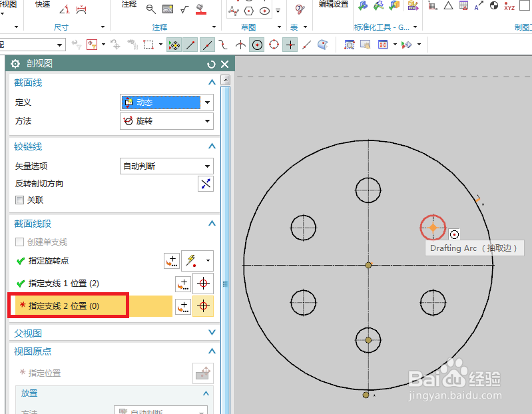Image resolution: width=532 pixels, height=414 pixels.
Task: Toggle the end point snap
Action: 190,45
